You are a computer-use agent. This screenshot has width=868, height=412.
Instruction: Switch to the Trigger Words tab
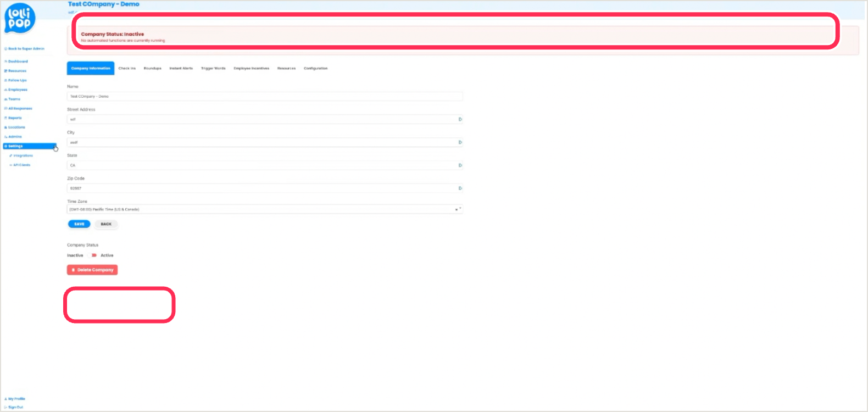tap(213, 68)
